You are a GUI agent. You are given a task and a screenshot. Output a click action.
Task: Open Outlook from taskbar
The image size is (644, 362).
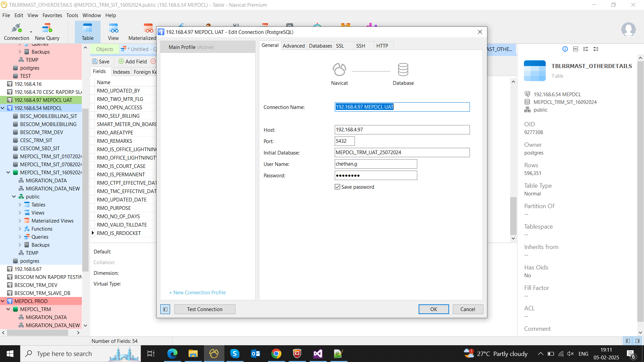(x=256, y=354)
